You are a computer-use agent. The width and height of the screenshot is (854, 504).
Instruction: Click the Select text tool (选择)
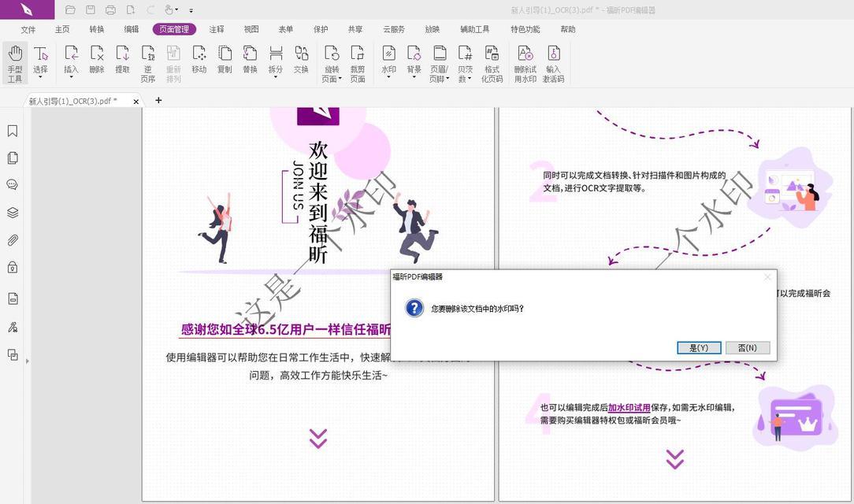40,59
